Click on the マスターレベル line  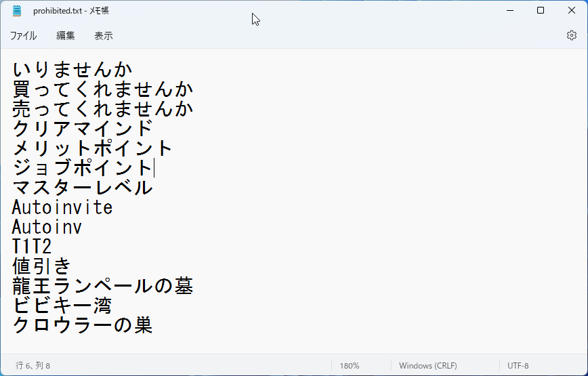click(83, 188)
